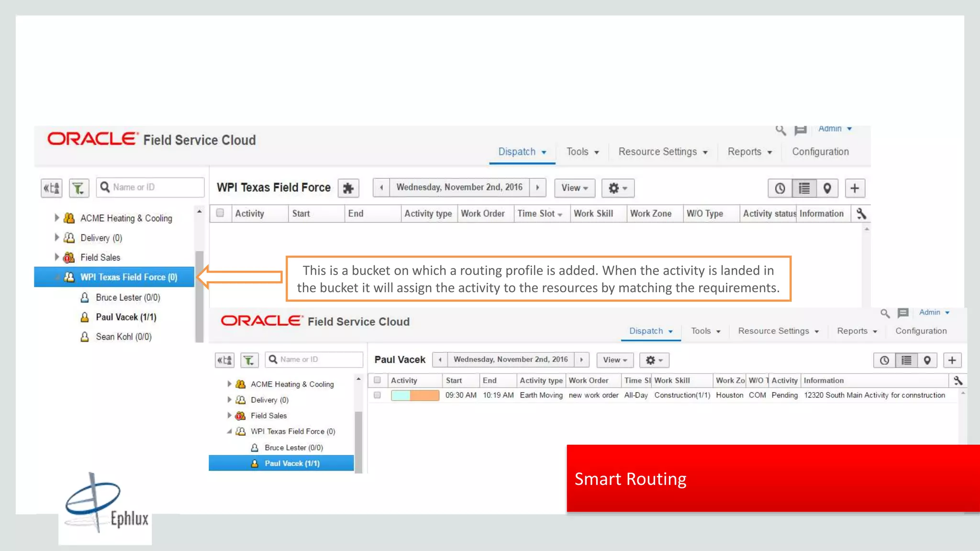Open the View dropdown in upper toolbar
Screen dimensions: 980x551
point(575,188)
